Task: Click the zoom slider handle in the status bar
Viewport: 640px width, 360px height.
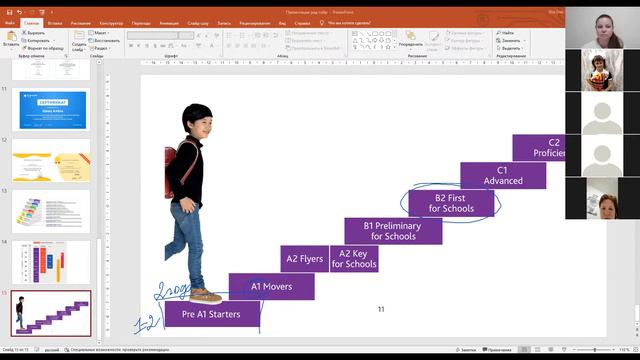Action: pos(595,350)
